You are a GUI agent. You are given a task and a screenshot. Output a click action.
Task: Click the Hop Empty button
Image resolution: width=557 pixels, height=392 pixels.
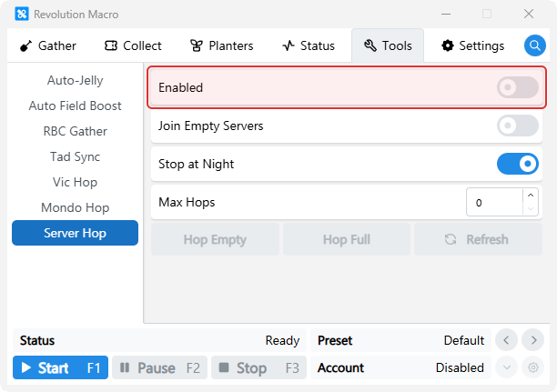215,239
